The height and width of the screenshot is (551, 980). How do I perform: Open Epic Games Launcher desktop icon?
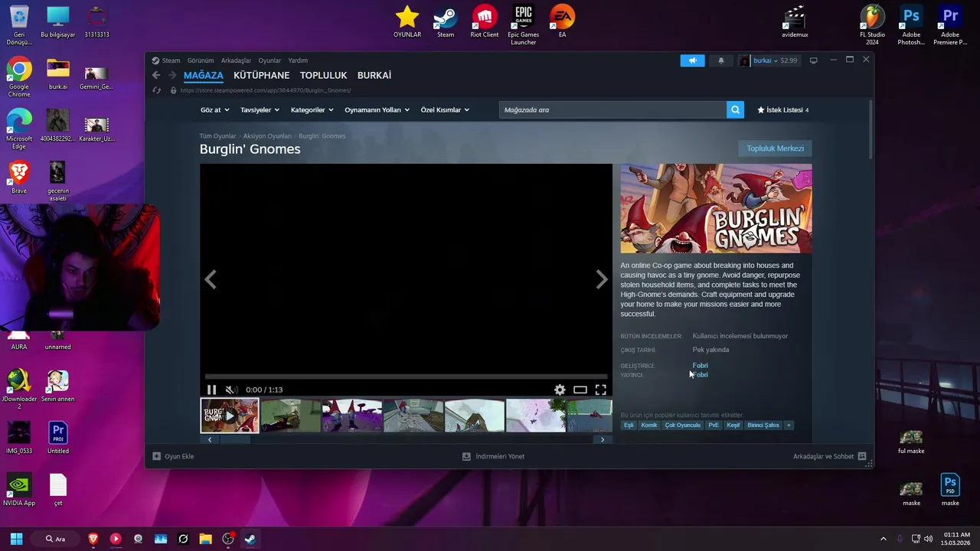point(523,24)
